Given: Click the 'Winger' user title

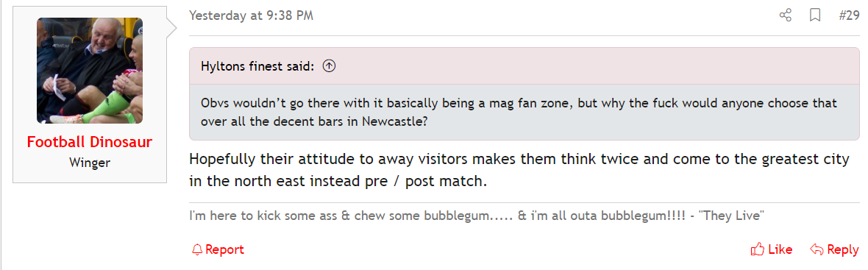Looking at the screenshot, I should pyautogui.click(x=90, y=163).
